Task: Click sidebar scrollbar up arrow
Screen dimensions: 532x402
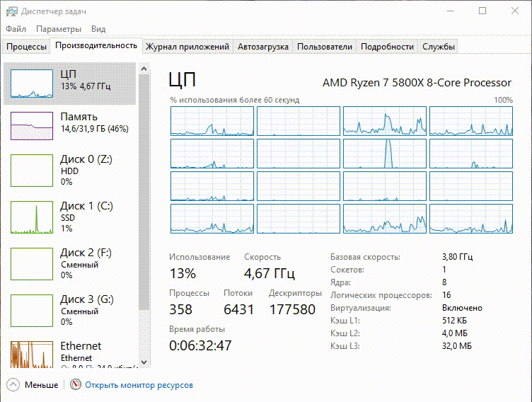Action: click(144, 69)
